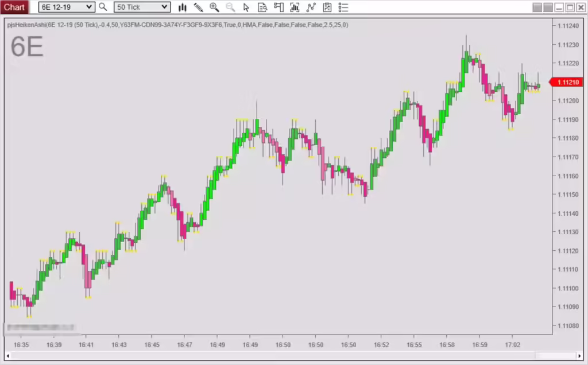This screenshot has height=365, width=588.
Task: Toggle the Chart Trader panel
Action: click(327, 7)
